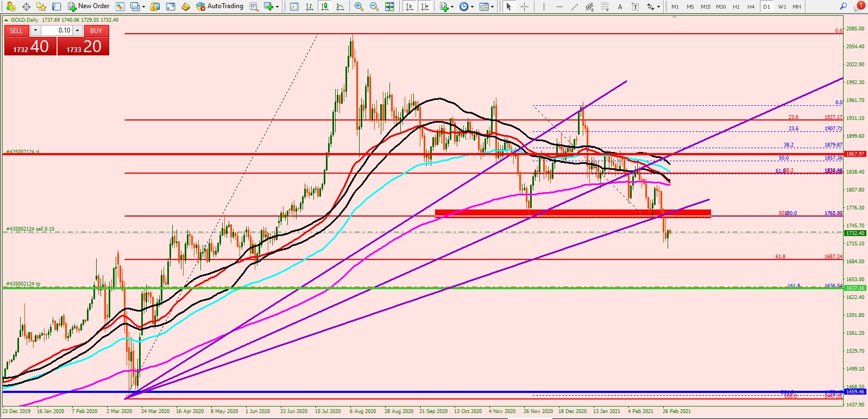Open the Navigator favorites folder icon
The image size is (868, 419).
(x=41, y=7)
